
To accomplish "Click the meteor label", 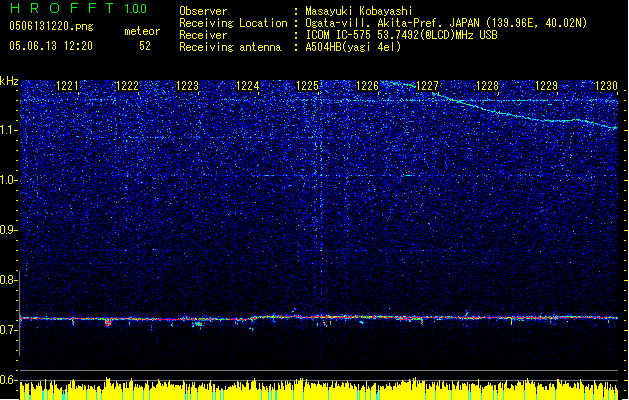I will click(142, 31).
